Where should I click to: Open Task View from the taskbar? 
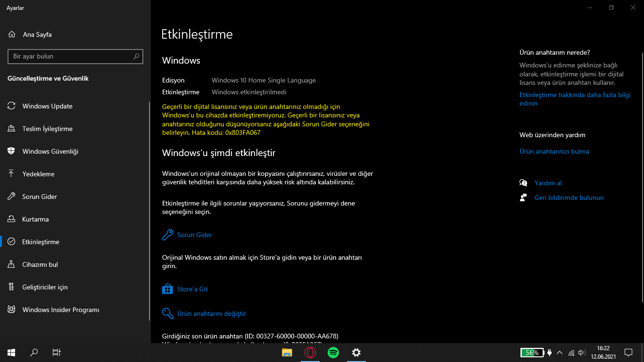click(57, 353)
